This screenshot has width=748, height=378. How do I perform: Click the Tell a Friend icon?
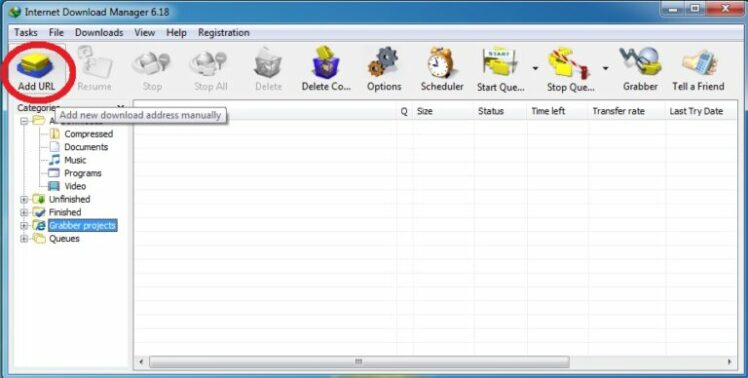[699, 63]
